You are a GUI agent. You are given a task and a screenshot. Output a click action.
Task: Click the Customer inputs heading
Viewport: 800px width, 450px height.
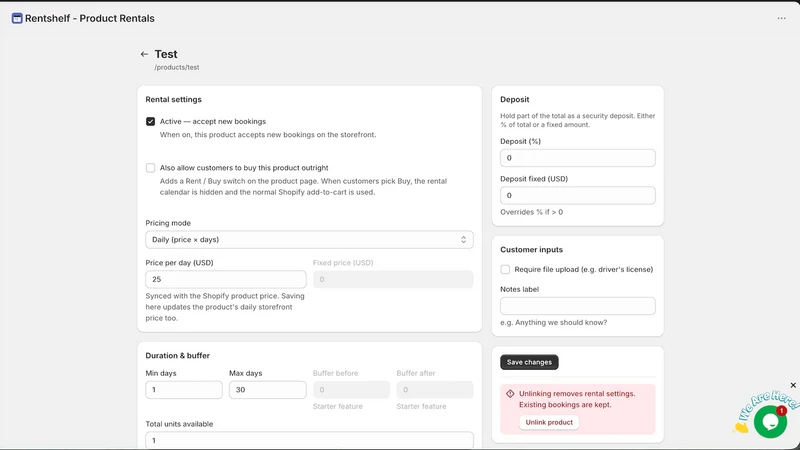pyautogui.click(x=531, y=249)
